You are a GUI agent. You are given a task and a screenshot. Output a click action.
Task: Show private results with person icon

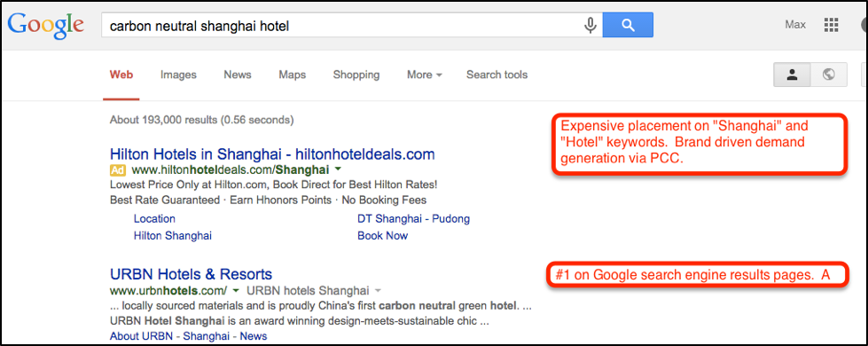pos(792,75)
